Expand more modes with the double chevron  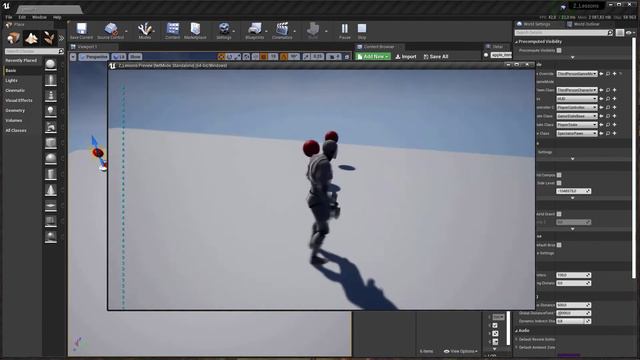(61, 38)
